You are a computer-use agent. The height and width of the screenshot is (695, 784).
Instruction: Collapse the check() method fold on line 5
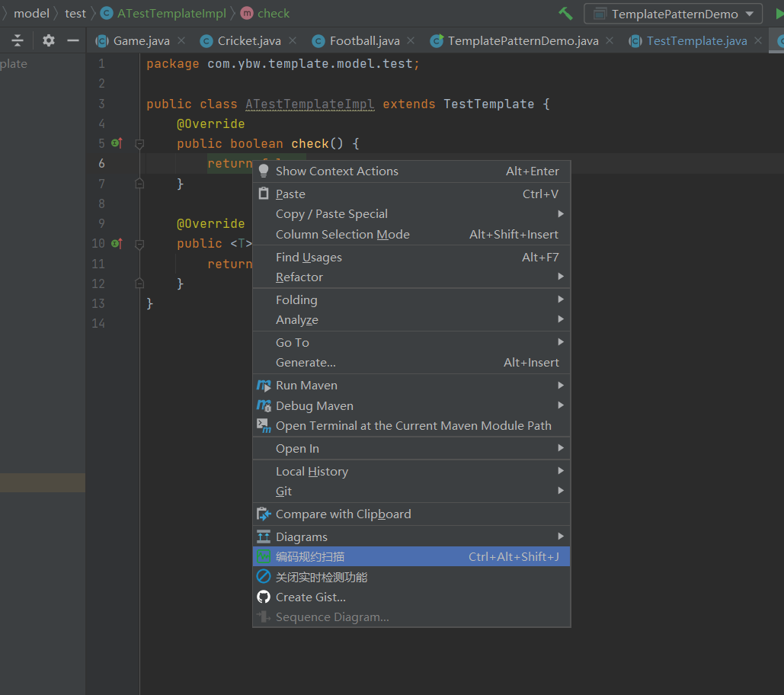[139, 144]
